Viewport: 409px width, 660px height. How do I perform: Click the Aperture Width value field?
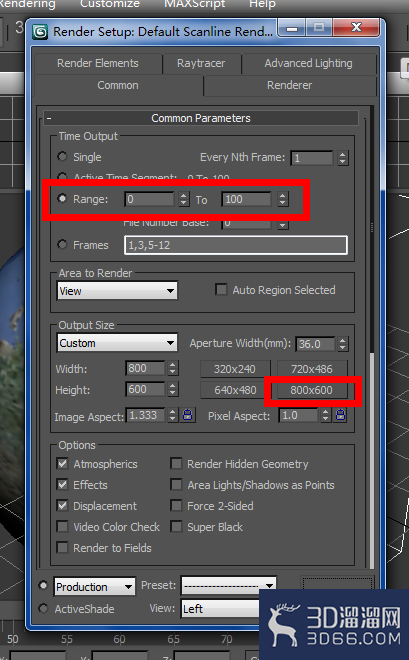(316, 344)
